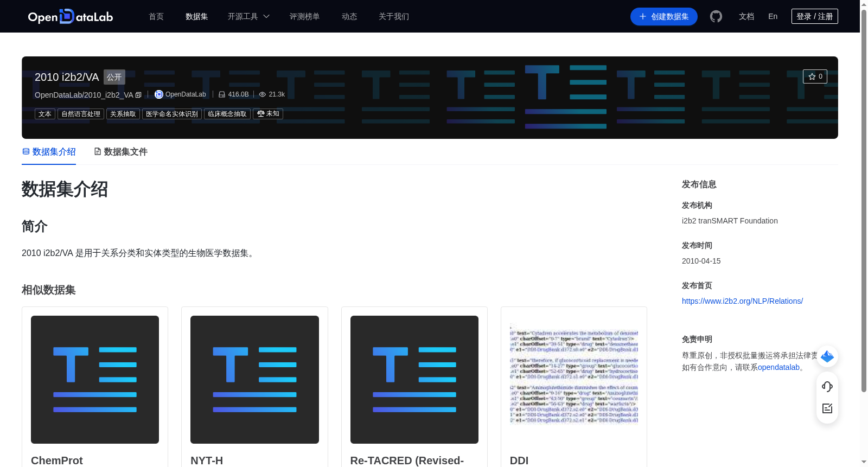Open 数据集 navigation item

pos(197,17)
